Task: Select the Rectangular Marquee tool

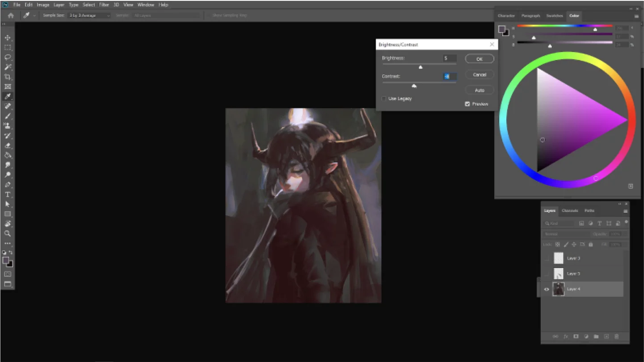Action: (8, 47)
